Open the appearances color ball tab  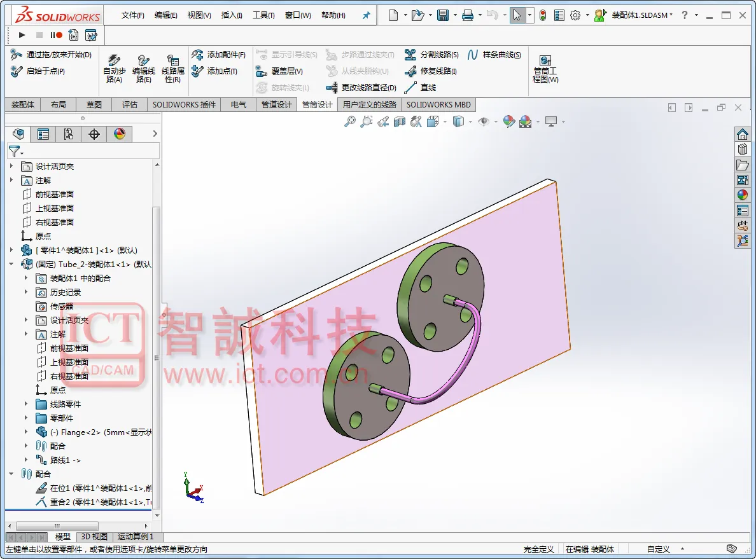coord(120,134)
